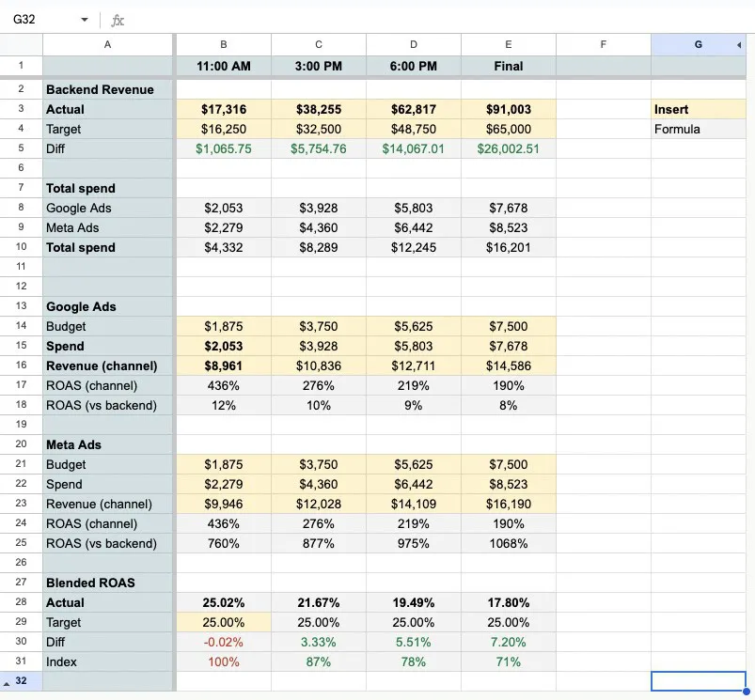Click the diff cell $1,065.75
Image resolution: width=755 pixels, height=700 pixels.
224,148
